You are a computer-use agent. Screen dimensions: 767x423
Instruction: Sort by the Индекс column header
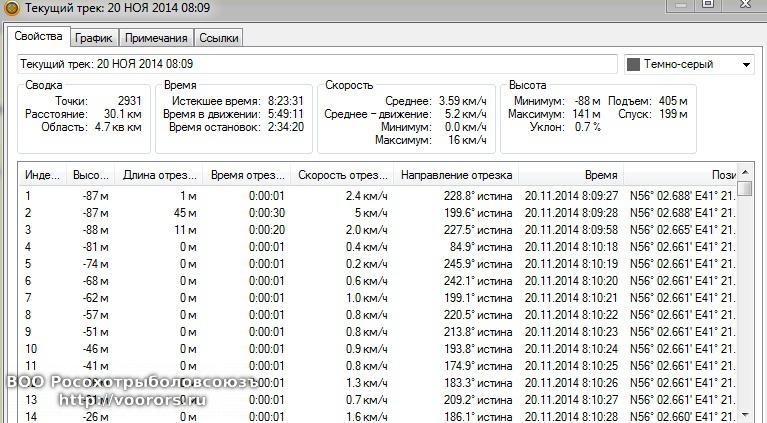pyautogui.click(x=42, y=175)
